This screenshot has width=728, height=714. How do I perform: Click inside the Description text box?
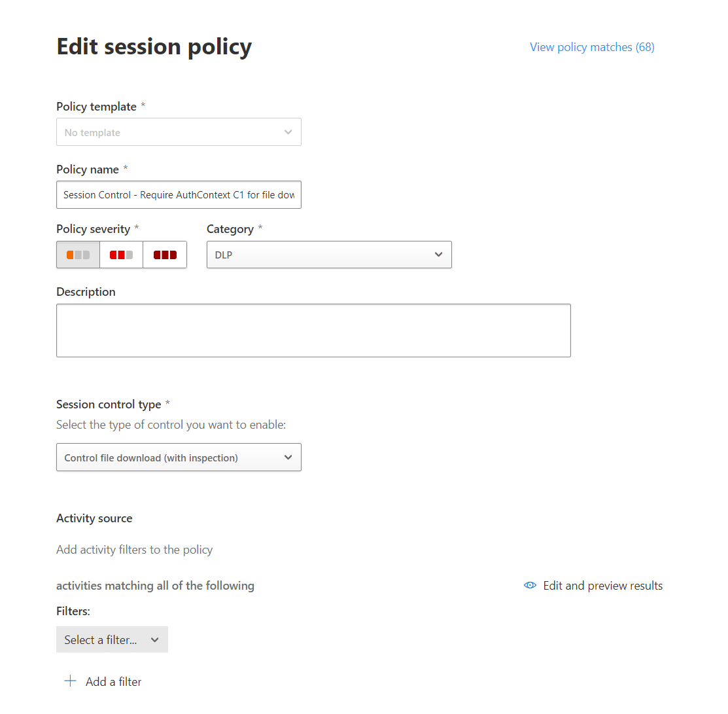pos(313,330)
